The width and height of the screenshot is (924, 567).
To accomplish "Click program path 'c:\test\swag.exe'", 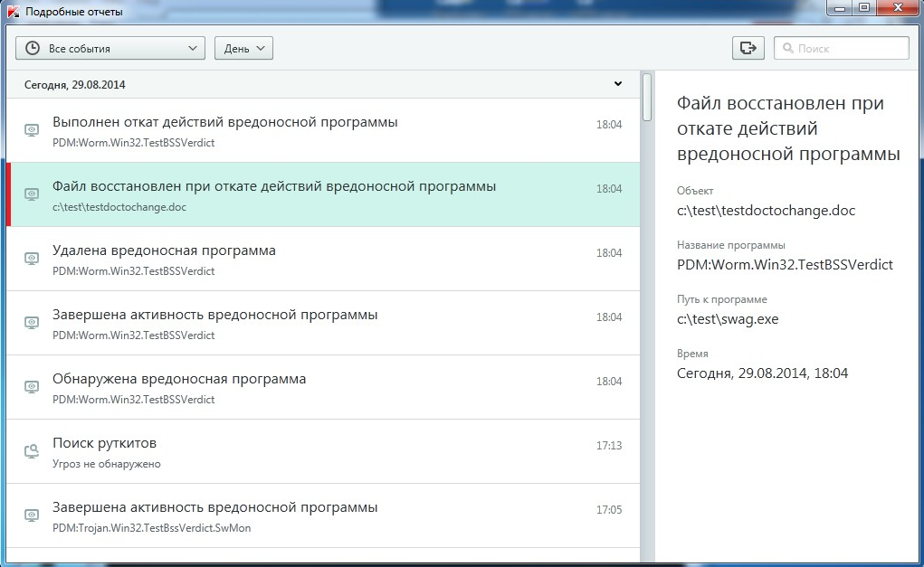I will click(x=728, y=319).
